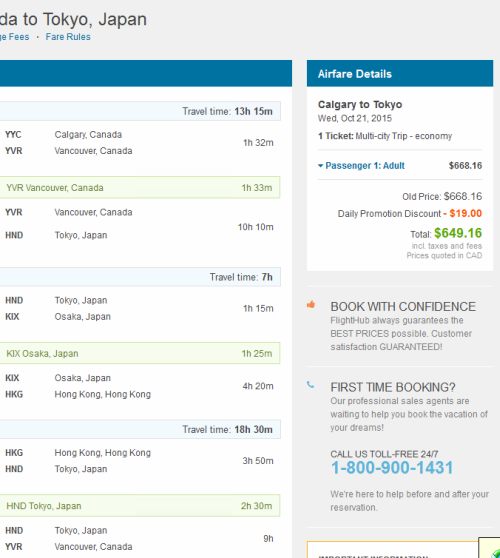Click the Travel time 18h 30m bar
500x558 pixels.
[140, 429]
